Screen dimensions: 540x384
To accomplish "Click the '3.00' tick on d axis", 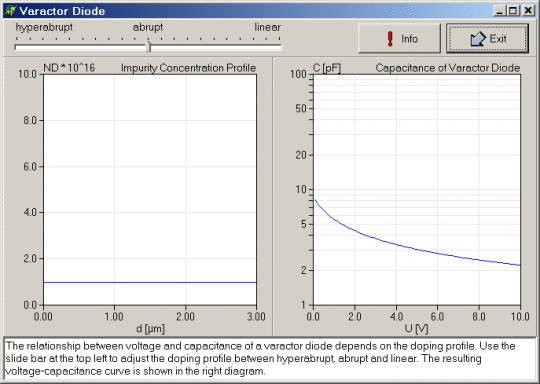I will (x=256, y=316).
